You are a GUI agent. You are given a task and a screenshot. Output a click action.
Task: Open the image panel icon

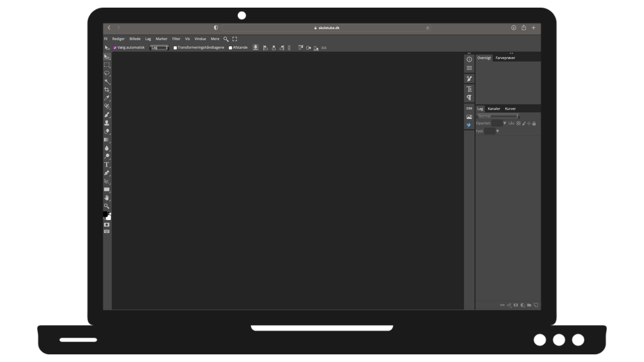(x=469, y=117)
